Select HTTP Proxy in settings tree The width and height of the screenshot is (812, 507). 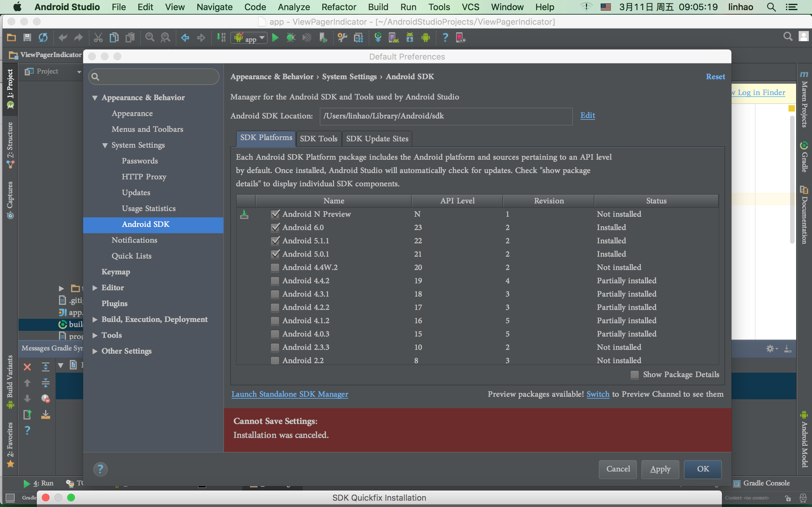click(x=144, y=177)
